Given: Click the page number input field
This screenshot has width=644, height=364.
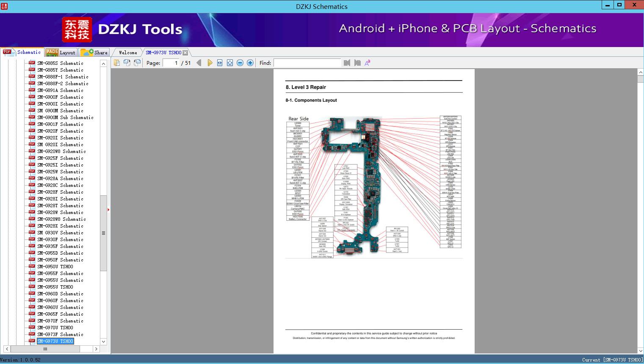Looking at the screenshot, I should click(x=171, y=63).
